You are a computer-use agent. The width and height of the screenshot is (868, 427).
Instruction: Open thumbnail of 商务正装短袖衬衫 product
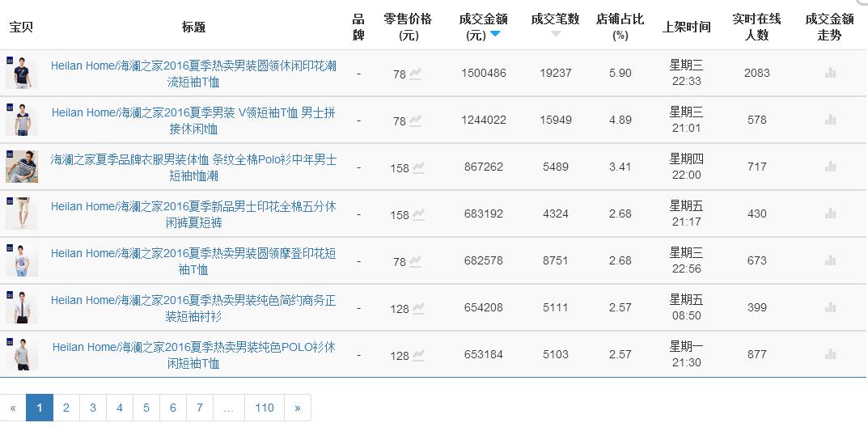(22, 307)
